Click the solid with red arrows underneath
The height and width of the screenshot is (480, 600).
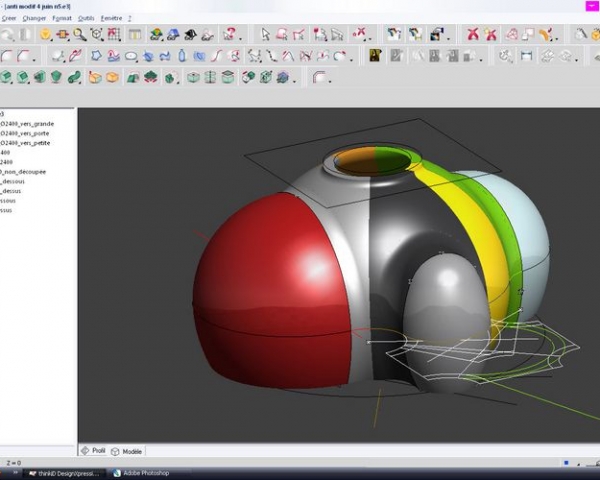(x=151, y=77)
